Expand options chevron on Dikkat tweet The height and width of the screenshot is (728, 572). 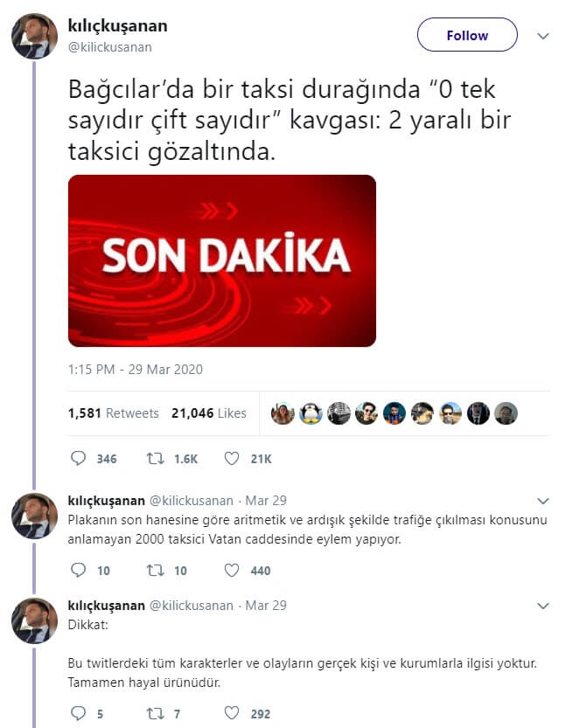coord(543,606)
